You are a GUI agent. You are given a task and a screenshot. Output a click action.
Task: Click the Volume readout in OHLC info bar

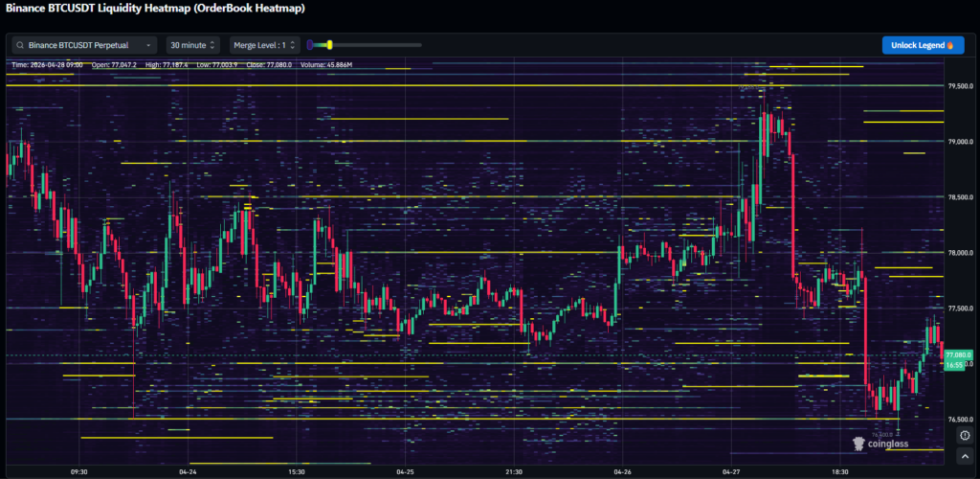click(327, 65)
